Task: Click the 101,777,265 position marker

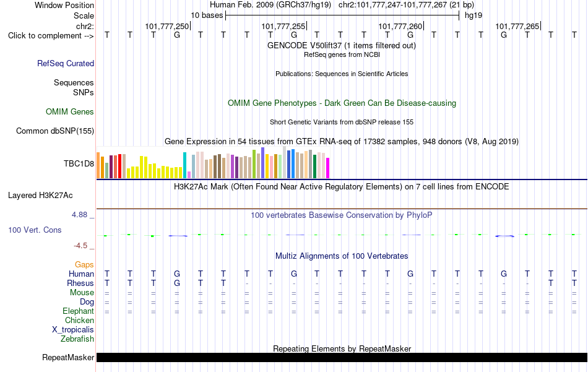Action: (518, 26)
